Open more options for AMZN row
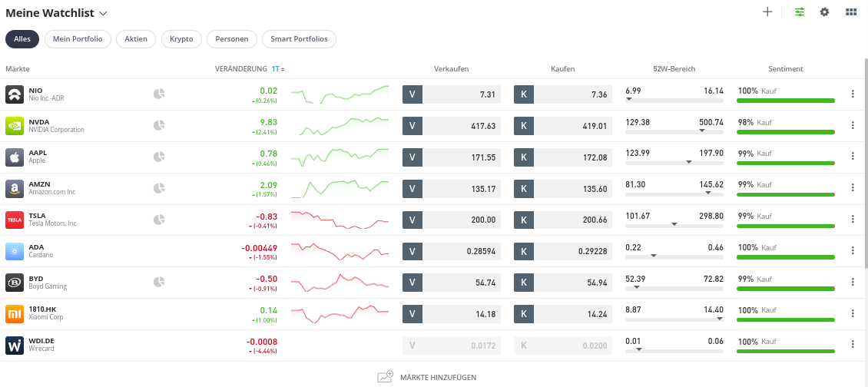868x387 pixels. tap(853, 187)
